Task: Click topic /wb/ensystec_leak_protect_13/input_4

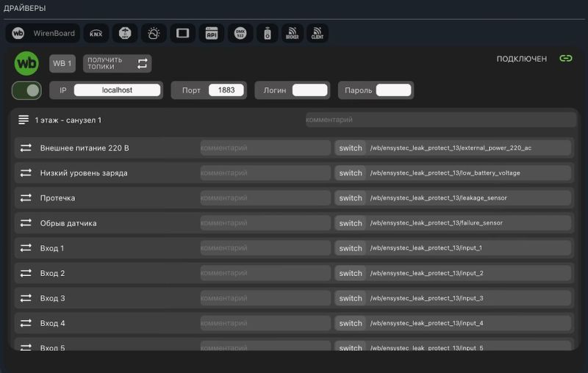Action: [x=427, y=323]
